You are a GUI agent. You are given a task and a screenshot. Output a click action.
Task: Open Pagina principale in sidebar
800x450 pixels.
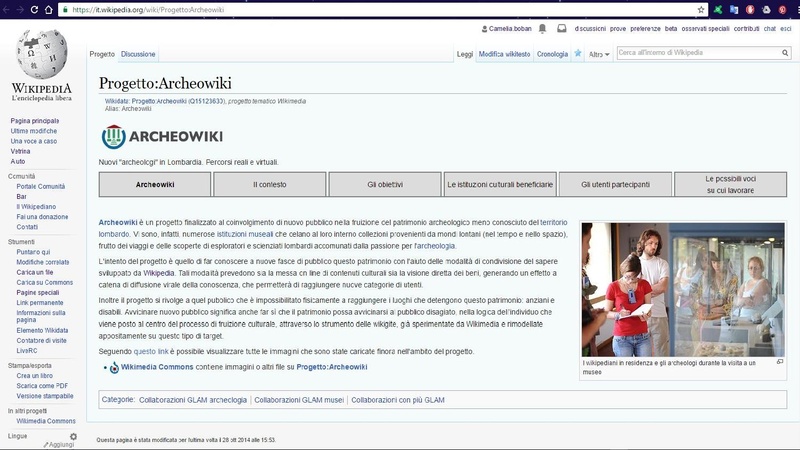click(x=35, y=121)
